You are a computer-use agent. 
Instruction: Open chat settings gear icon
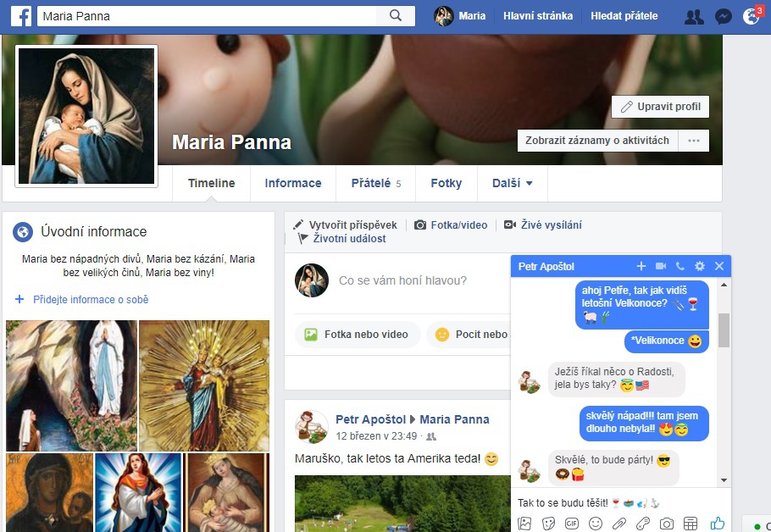[x=700, y=266]
